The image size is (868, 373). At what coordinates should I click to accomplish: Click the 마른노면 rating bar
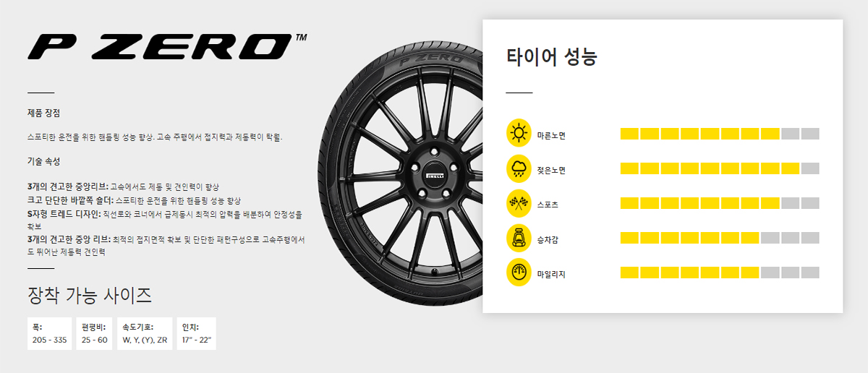point(720,134)
